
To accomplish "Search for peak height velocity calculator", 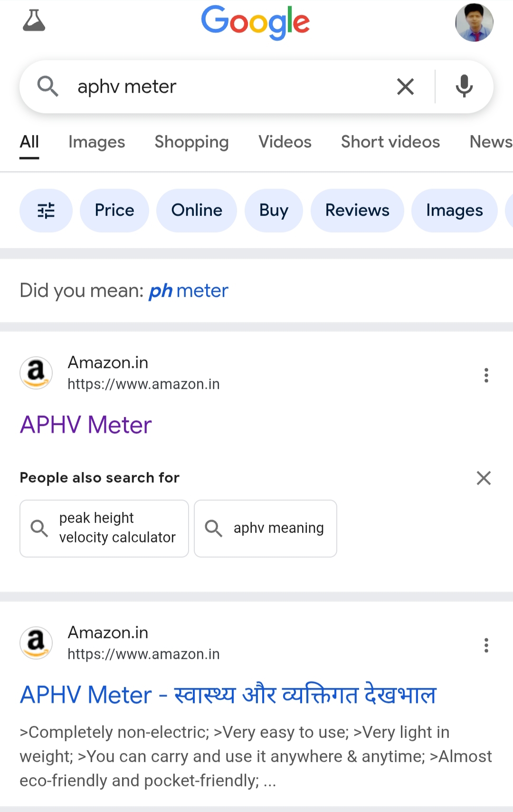I will pos(104,528).
